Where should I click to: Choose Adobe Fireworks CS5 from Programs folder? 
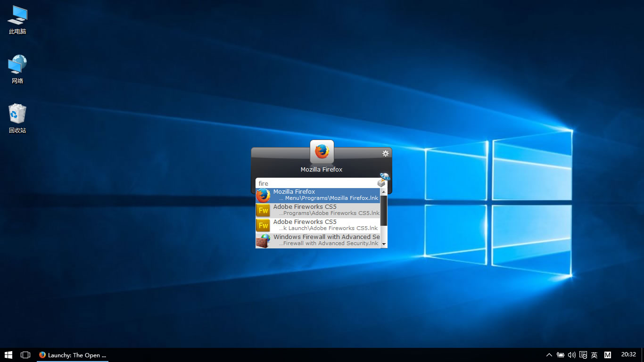click(x=318, y=210)
